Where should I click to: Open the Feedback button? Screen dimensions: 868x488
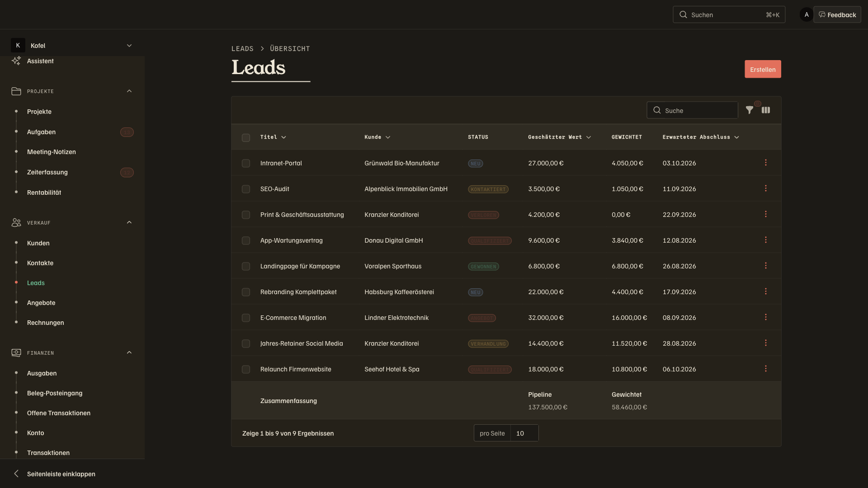point(837,14)
